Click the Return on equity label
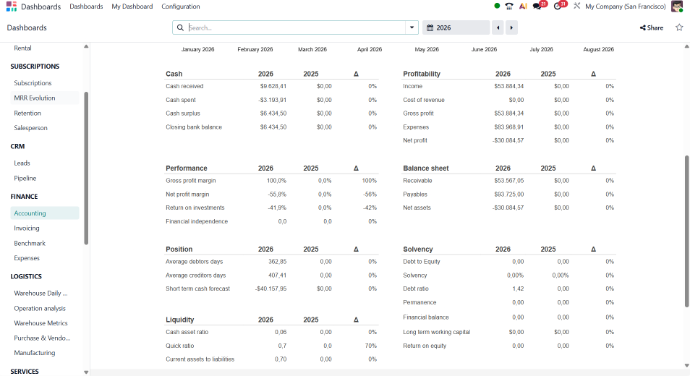Viewport: 690px width, 376px height. 425,346
